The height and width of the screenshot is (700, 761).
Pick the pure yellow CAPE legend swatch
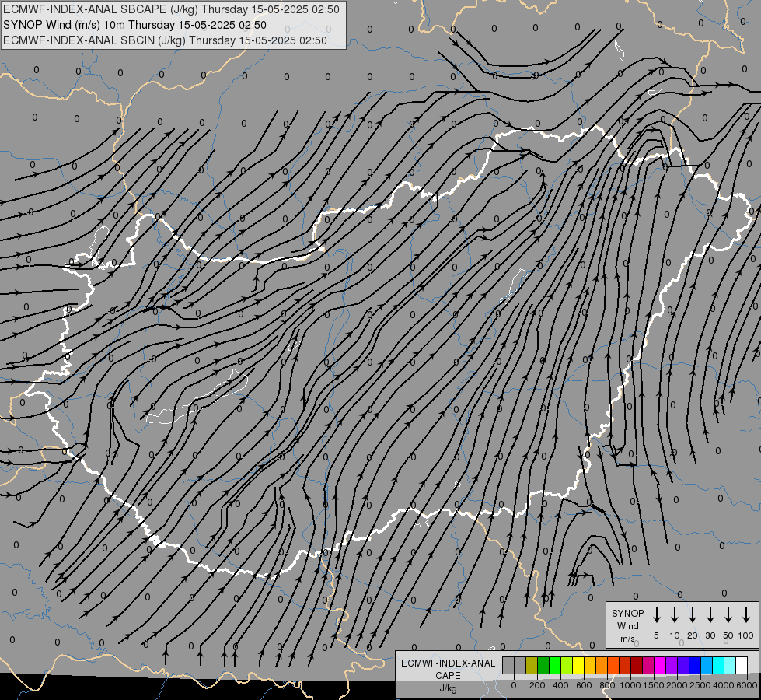(x=578, y=665)
